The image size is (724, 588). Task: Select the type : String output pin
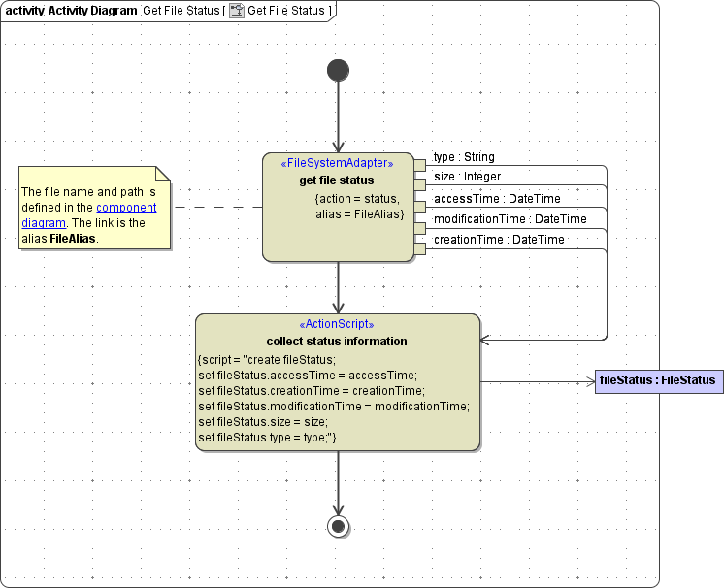tap(420, 165)
